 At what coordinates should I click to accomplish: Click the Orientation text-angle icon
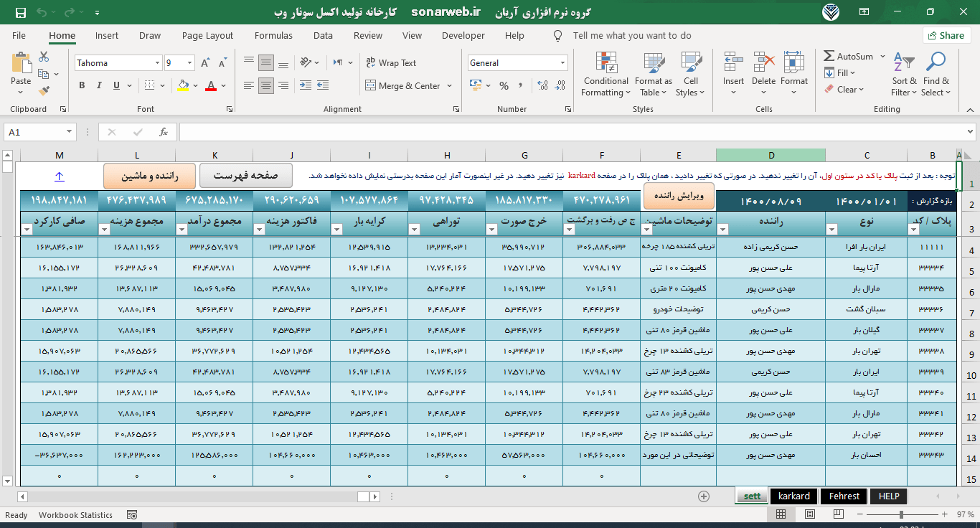(306, 62)
